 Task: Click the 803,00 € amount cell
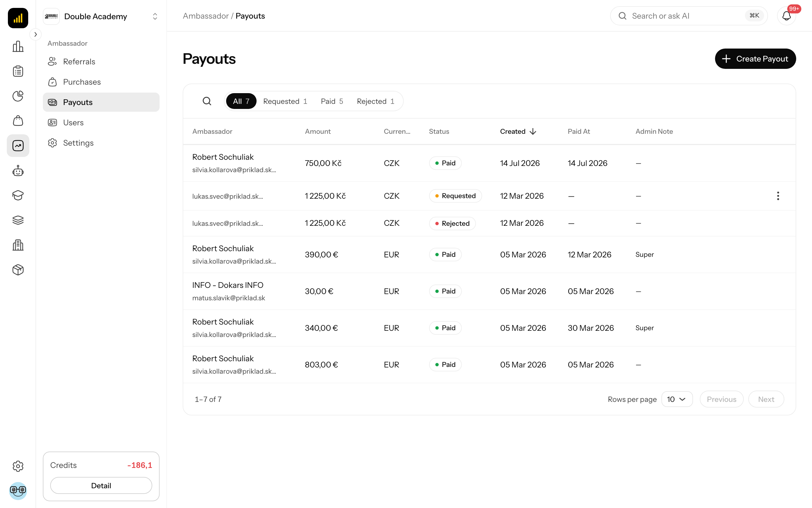pos(321,365)
